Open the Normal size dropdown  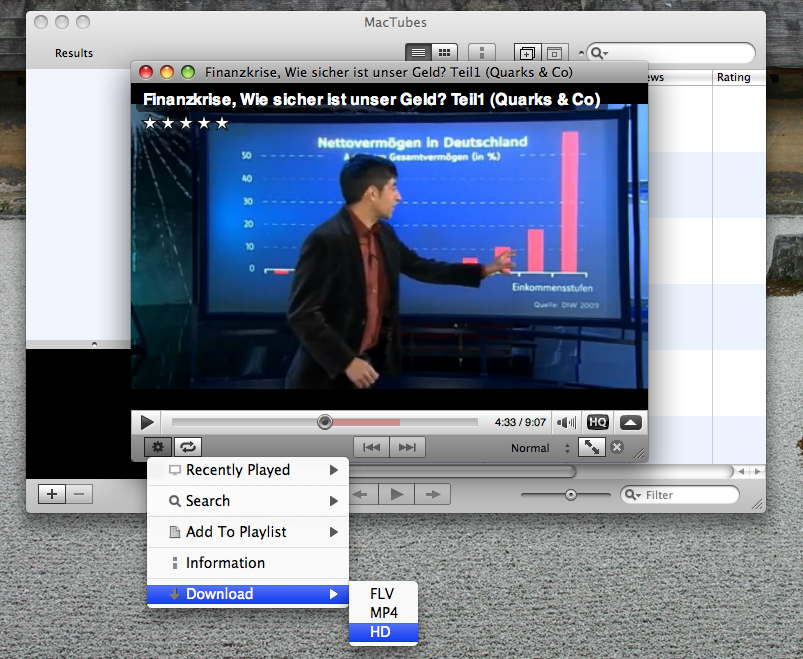coord(541,448)
